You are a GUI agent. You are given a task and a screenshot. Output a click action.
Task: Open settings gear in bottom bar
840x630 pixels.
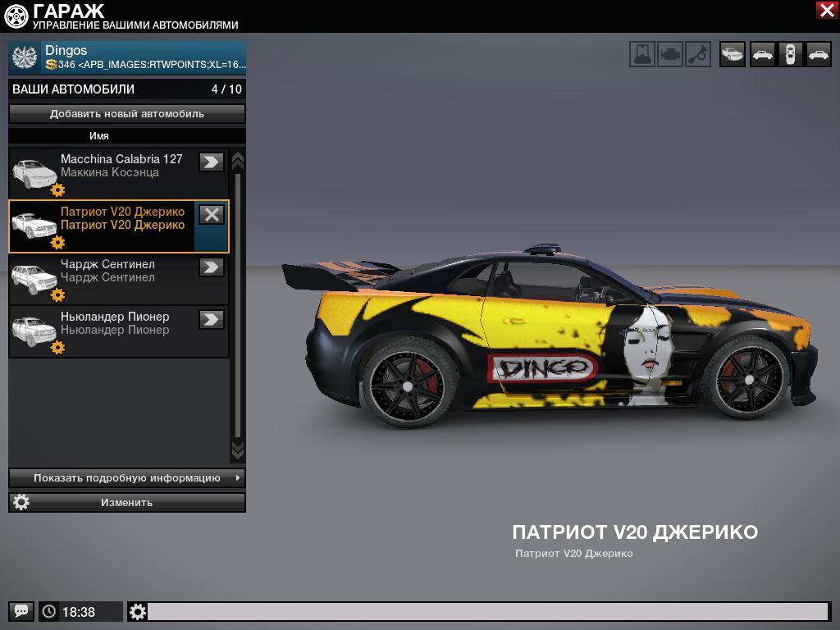click(x=138, y=611)
